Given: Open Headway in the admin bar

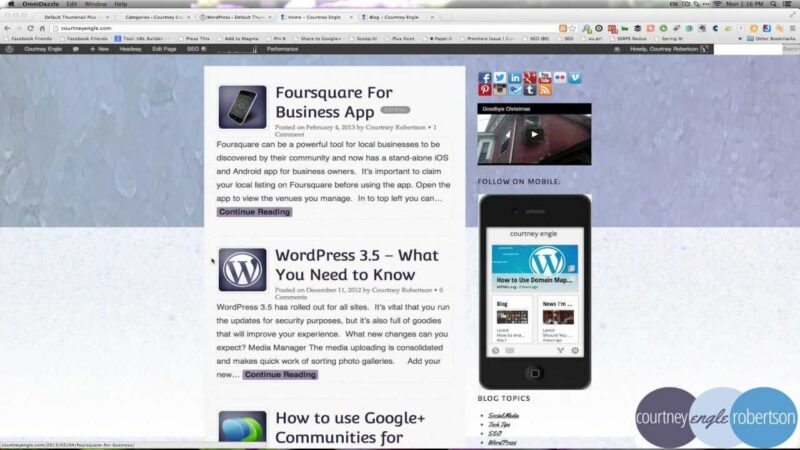Looking at the screenshot, I should [x=131, y=49].
